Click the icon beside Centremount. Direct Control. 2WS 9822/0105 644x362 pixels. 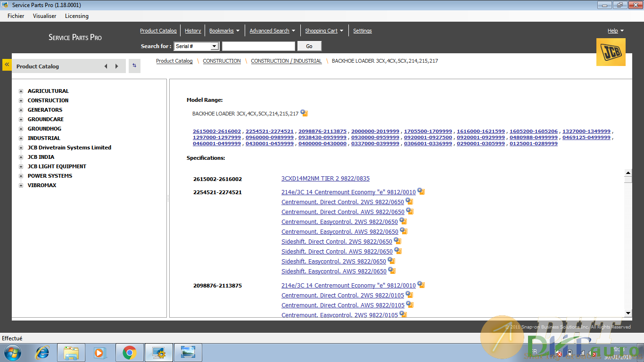point(409,295)
